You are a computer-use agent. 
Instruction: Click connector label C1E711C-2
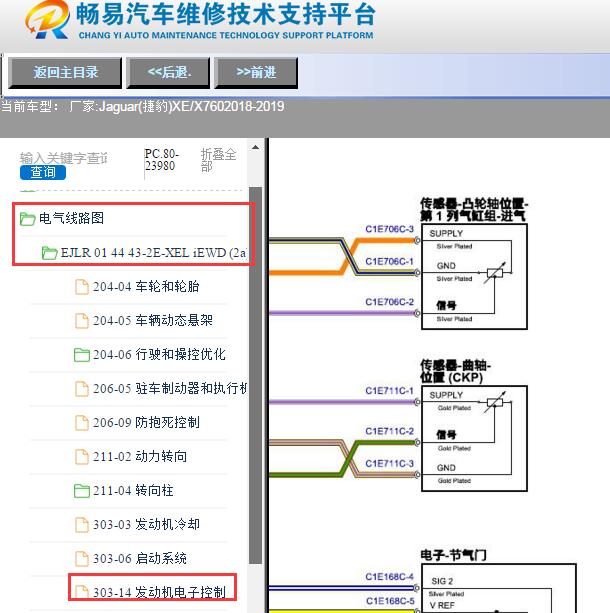click(x=389, y=431)
